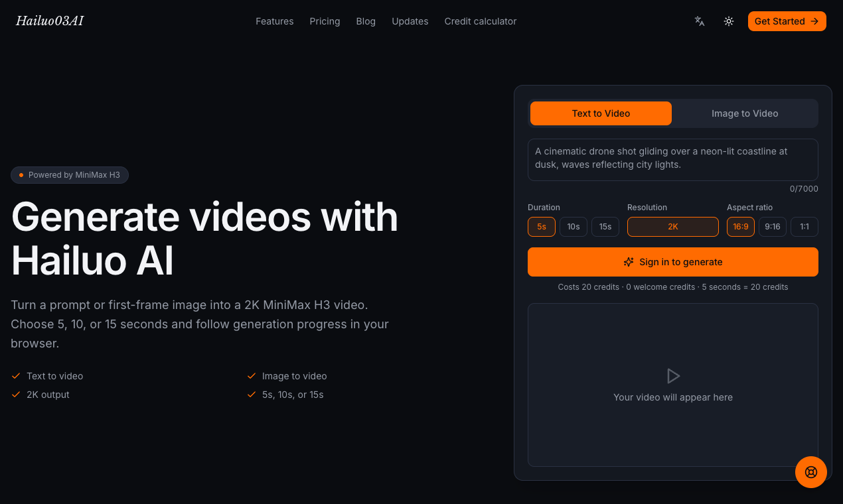
Task: Go to the Blog page
Action: point(366,21)
